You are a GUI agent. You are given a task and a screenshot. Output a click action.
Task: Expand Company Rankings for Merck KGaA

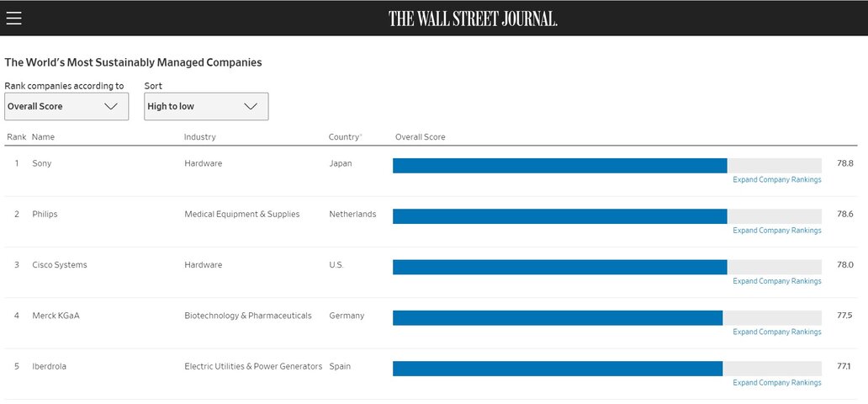(776, 332)
